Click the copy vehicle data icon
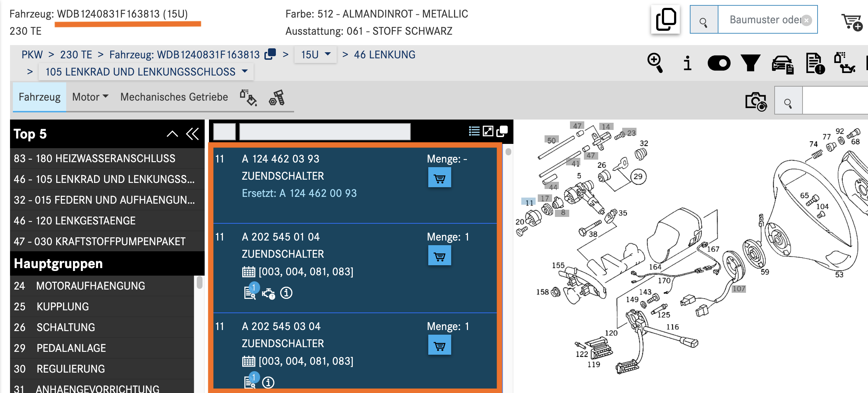Screen dimensions: 868x393 pos(665,20)
